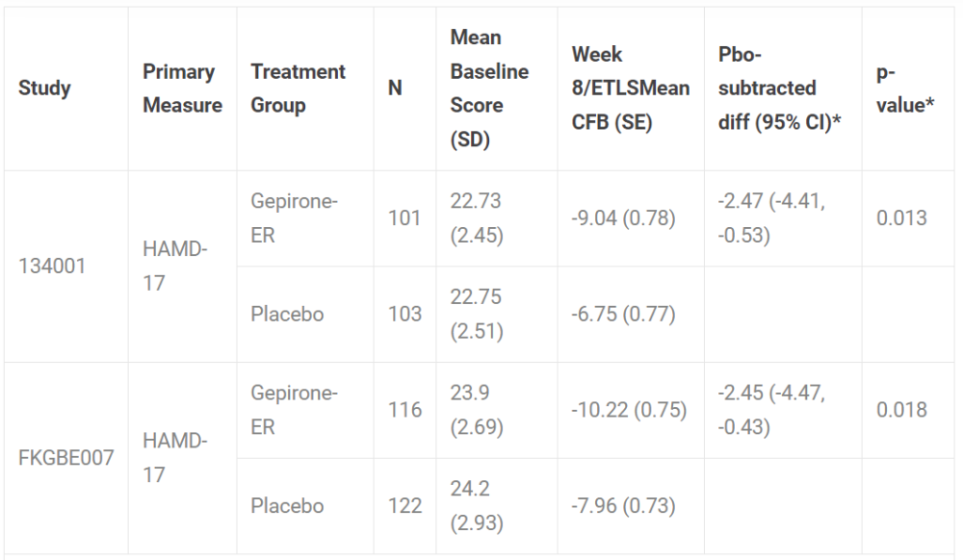The image size is (963, 560).
Task: Select the study FKGBE007 cell
Action: (x=65, y=457)
